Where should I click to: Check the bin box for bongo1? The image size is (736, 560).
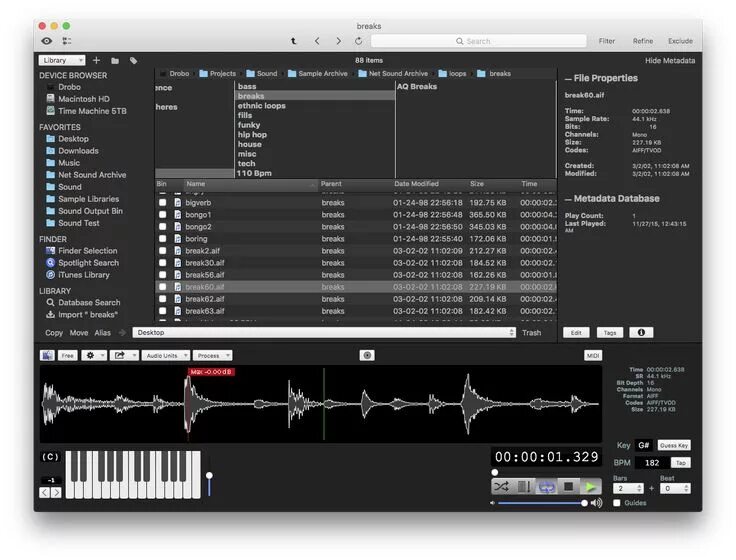coord(162,215)
